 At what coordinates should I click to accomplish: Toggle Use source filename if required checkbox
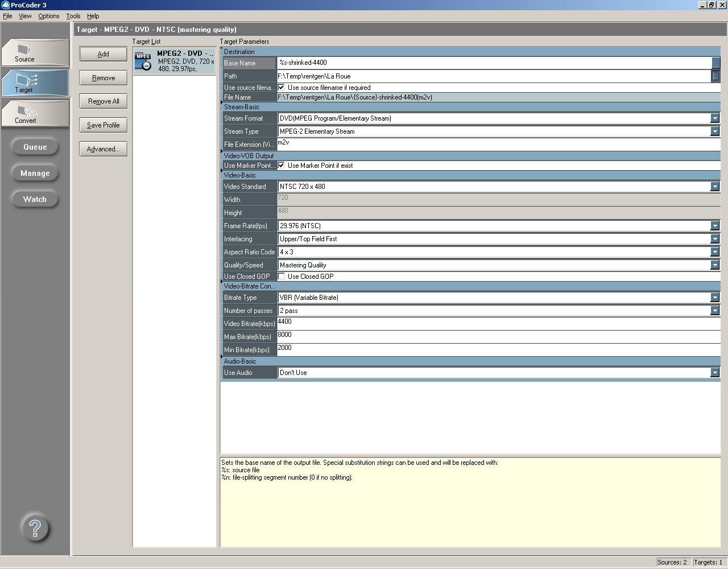tap(281, 87)
